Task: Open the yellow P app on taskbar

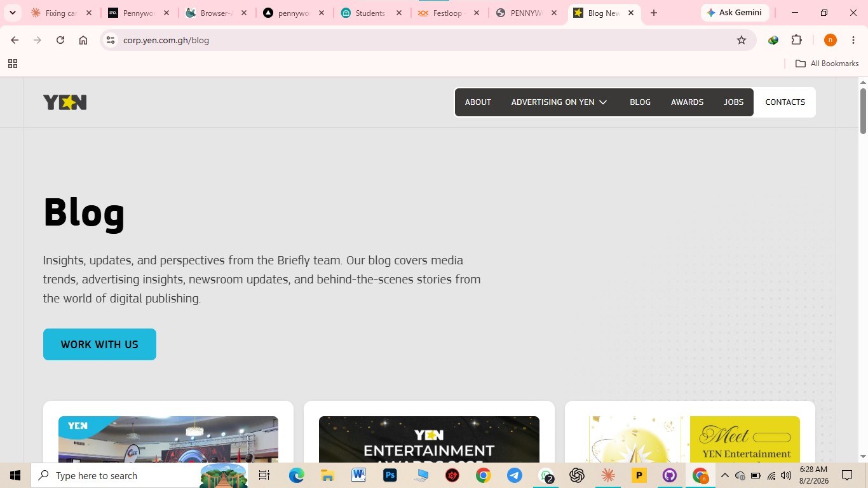Action: (639, 475)
